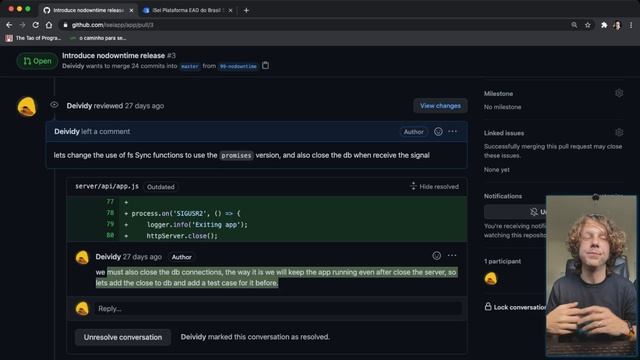
Task: Open search-in-page magnifier icon in address bar
Action: point(574,25)
